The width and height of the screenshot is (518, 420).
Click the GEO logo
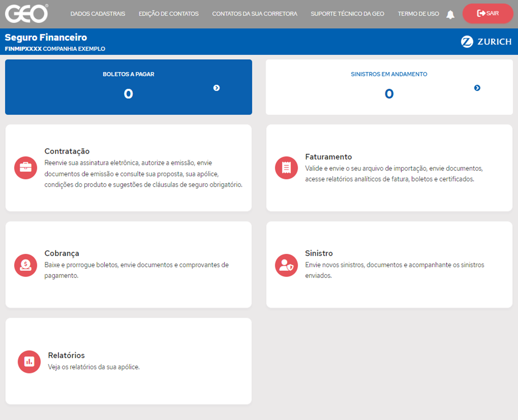point(26,14)
